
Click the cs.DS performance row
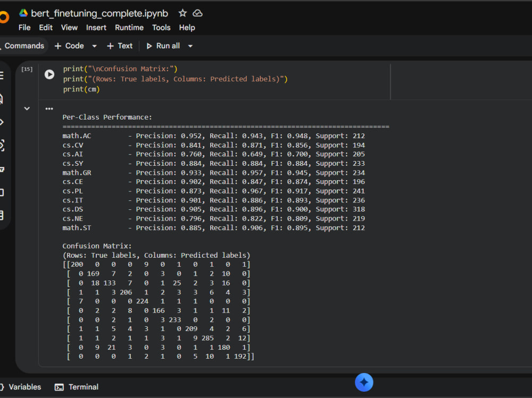213,209
